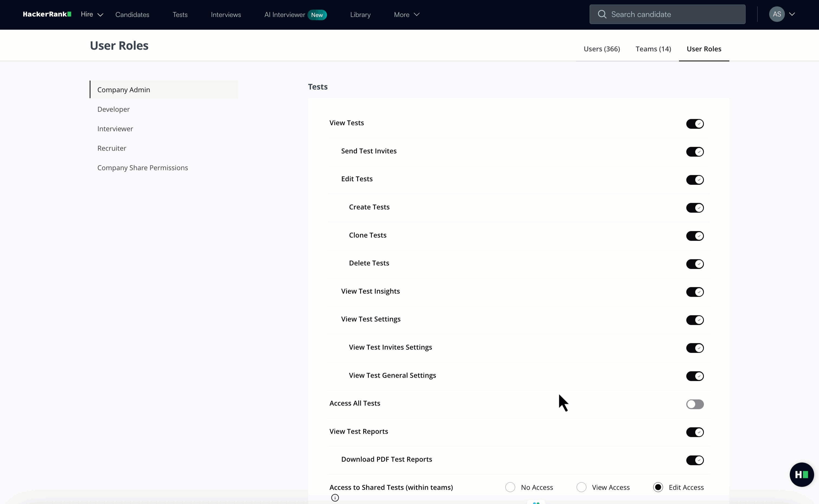Click the Search candidate input field
Viewport: 819px width, 504px height.
[x=667, y=14]
